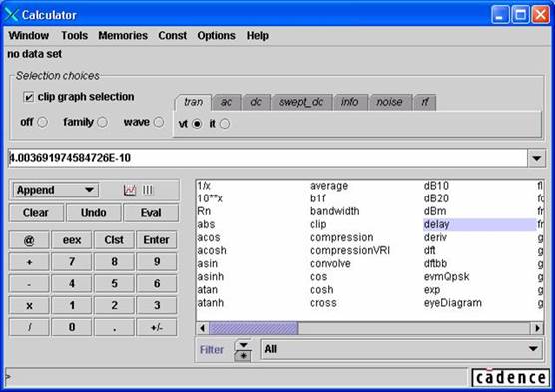The height and width of the screenshot is (392, 555).
Task: Expand the expression history dropdown arrow
Action: coord(537,158)
